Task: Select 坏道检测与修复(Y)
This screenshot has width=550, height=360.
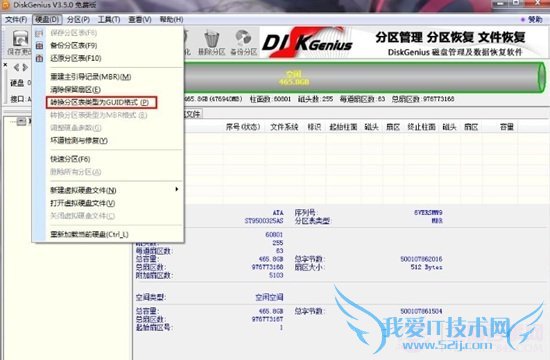Action: (79, 140)
